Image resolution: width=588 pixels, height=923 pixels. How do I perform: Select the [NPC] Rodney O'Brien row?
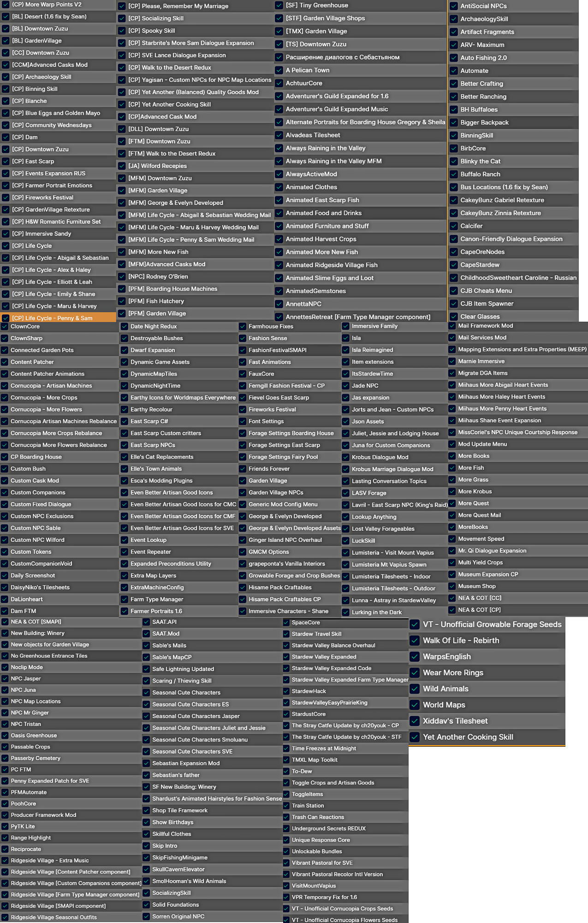195,276
